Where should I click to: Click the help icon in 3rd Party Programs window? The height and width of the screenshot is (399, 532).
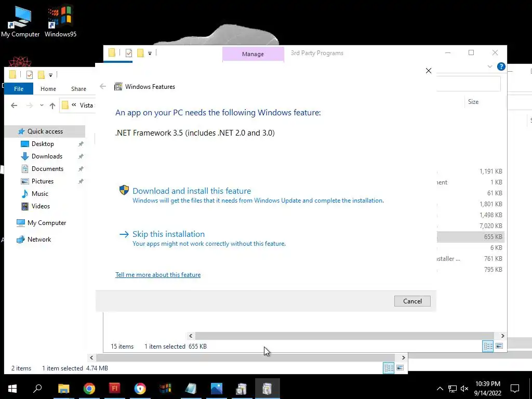click(501, 66)
